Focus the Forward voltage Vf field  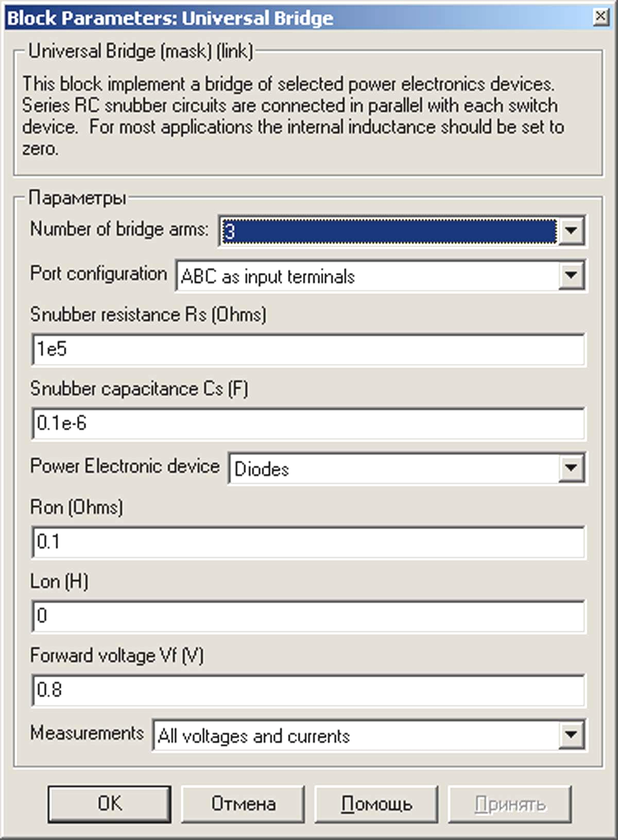tap(308, 690)
